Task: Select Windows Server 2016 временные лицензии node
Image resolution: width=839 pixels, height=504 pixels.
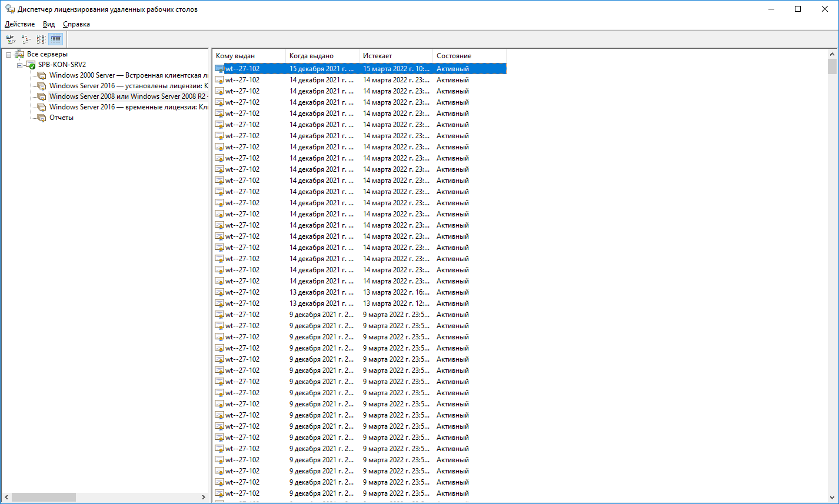Action: pyautogui.click(x=128, y=107)
